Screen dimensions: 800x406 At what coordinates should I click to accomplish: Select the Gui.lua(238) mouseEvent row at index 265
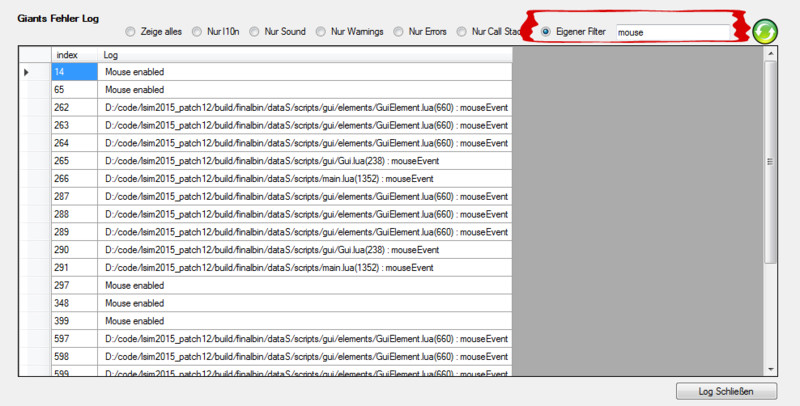(305, 161)
